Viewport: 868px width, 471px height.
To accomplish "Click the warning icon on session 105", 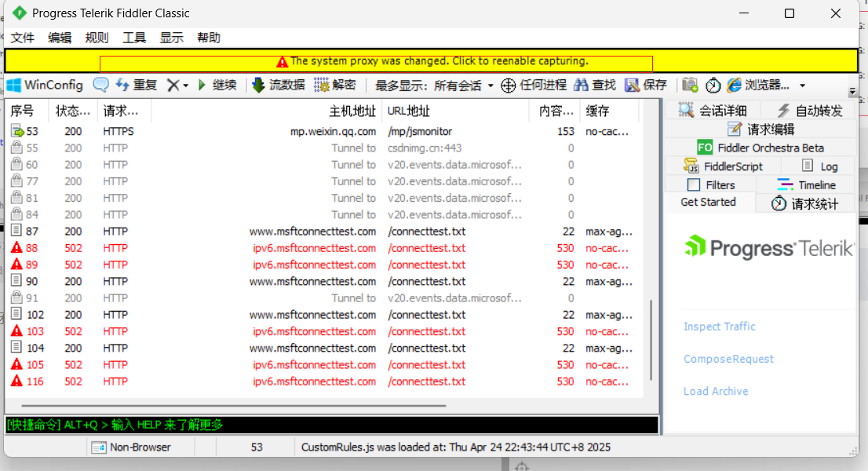I will [x=16, y=364].
